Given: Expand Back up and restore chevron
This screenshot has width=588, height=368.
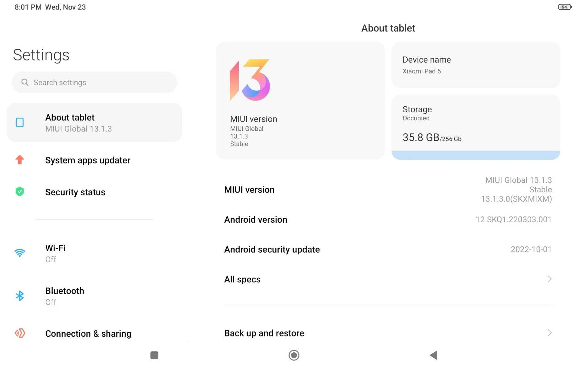Looking at the screenshot, I should [549, 333].
